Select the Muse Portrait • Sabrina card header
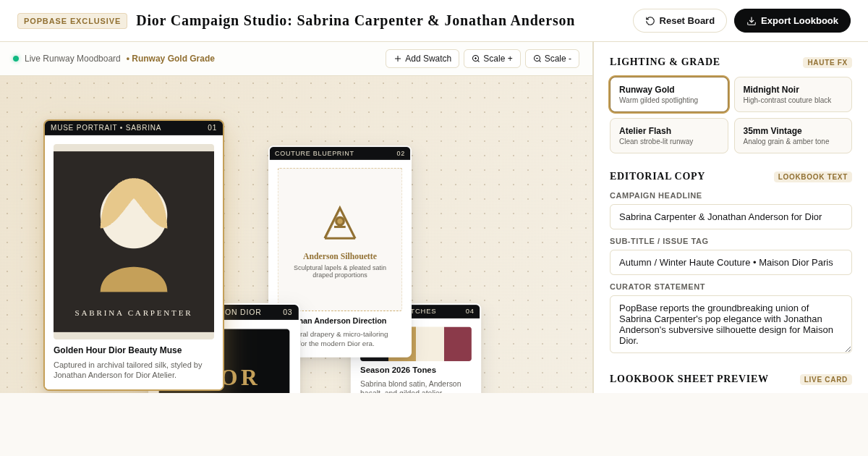The image size is (868, 456). (134, 128)
